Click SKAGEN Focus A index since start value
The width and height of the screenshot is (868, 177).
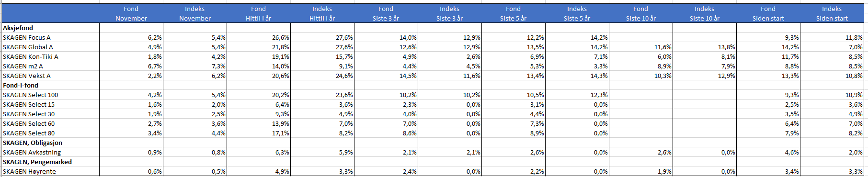coord(854,37)
